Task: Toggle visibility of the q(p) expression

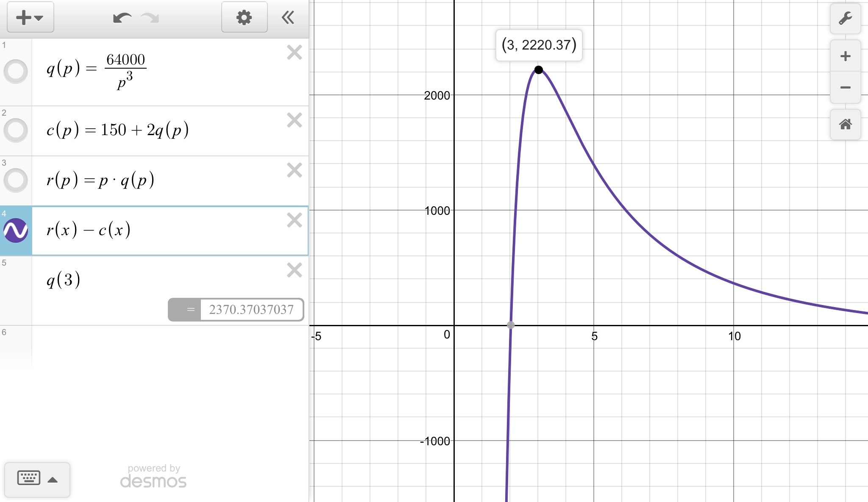Action: coord(16,71)
